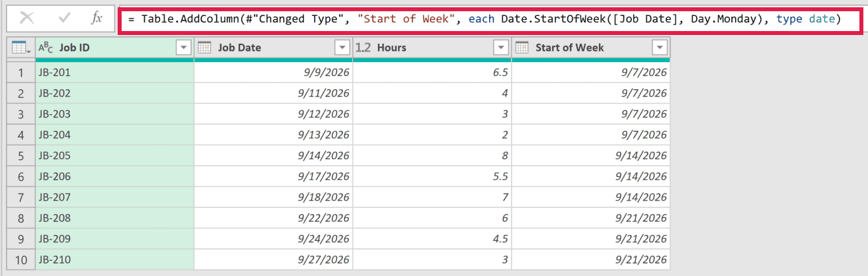Screen dimensions: 868x276
Task: Open the table menu icon in the header corner
Action: pos(20,48)
